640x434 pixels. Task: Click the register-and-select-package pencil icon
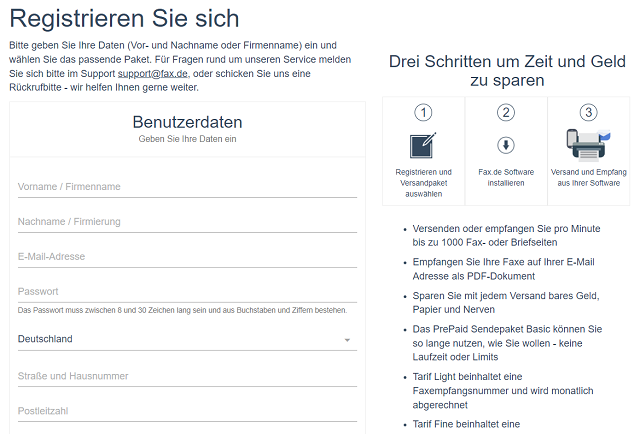(x=423, y=145)
